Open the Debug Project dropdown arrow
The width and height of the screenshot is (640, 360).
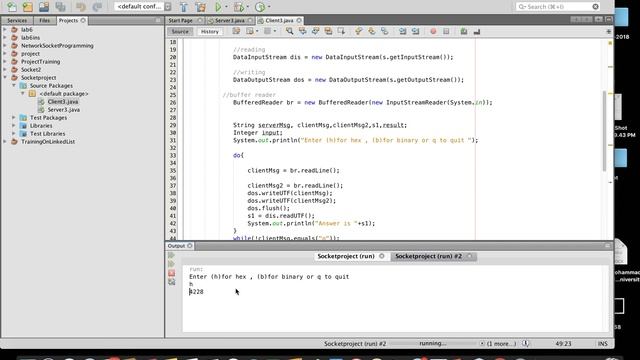[247, 7]
